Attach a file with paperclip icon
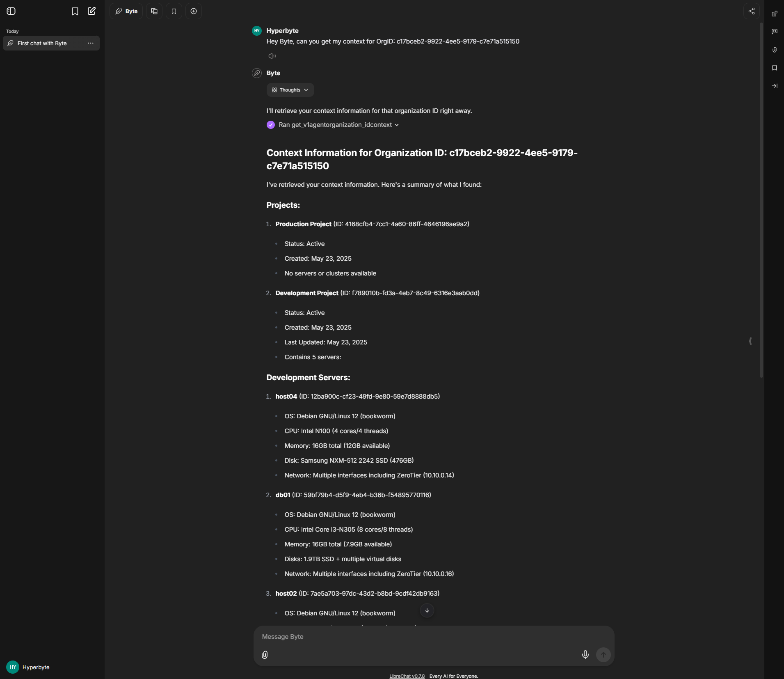784x679 pixels. (x=265, y=655)
